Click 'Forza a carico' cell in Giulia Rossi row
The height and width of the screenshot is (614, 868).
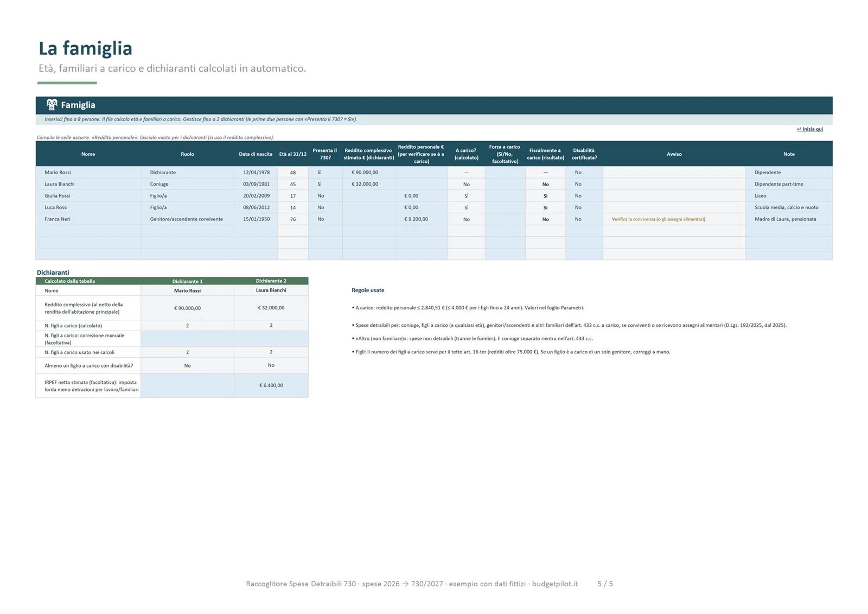coord(505,195)
